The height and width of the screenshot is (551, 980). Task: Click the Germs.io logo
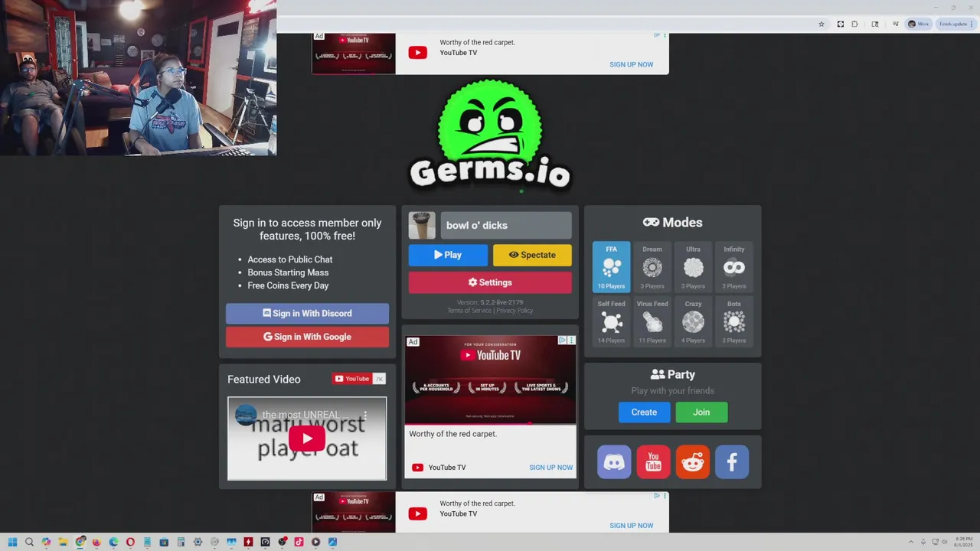[490, 135]
